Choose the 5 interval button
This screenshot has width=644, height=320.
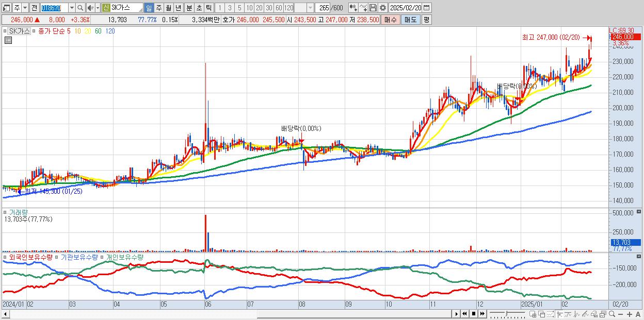(x=239, y=8)
